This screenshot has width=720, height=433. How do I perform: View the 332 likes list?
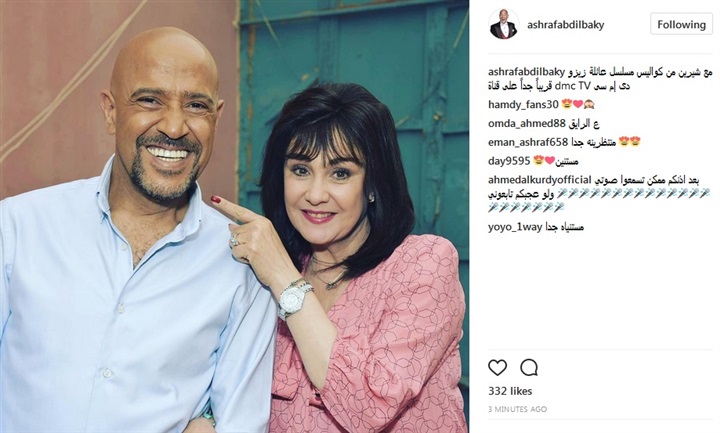pyautogui.click(x=510, y=391)
